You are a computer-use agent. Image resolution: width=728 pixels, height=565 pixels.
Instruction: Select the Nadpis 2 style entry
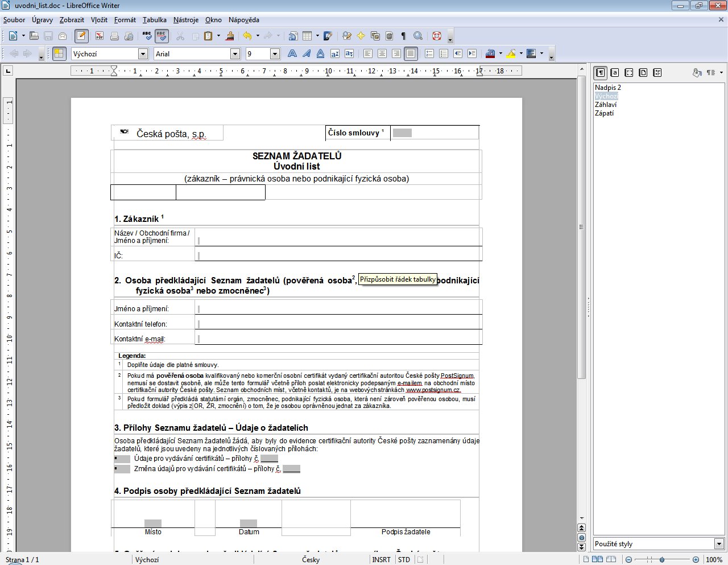(x=607, y=88)
